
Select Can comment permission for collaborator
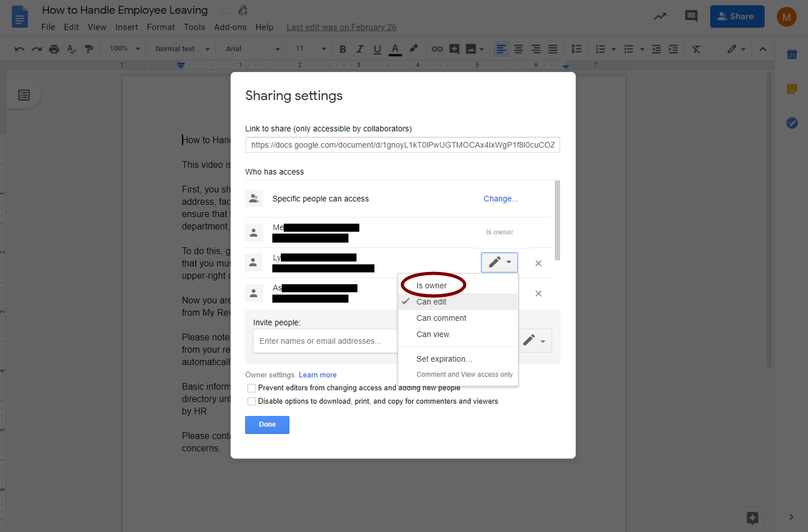pos(441,318)
